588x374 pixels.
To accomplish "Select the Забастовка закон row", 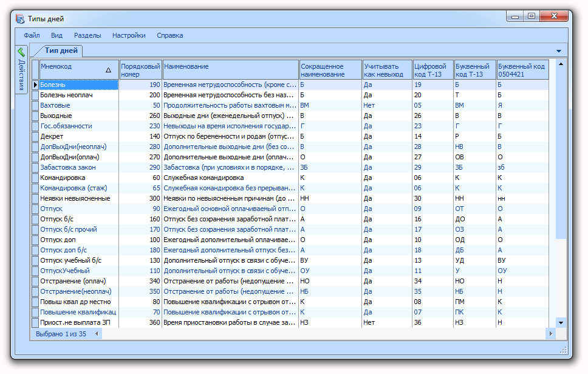I will pyautogui.click(x=290, y=167).
